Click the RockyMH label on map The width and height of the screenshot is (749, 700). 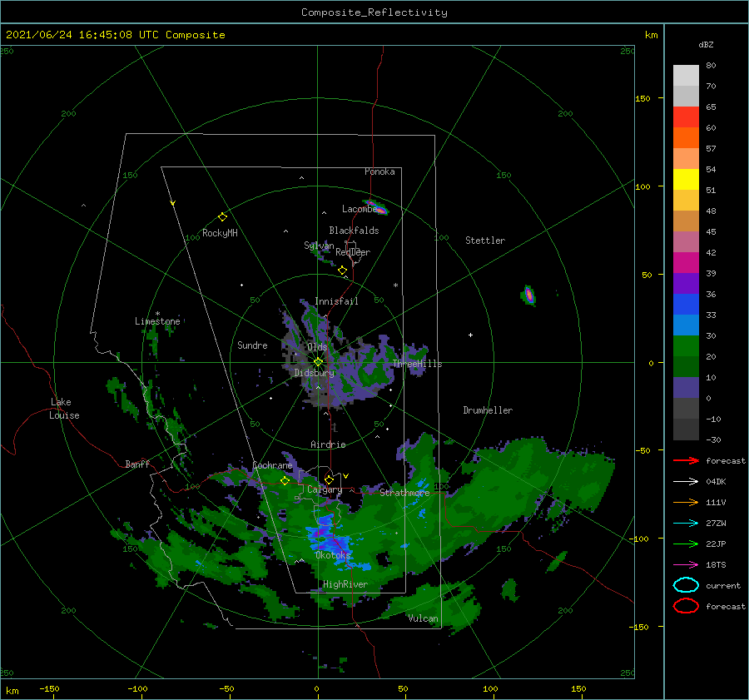[x=220, y=233]
